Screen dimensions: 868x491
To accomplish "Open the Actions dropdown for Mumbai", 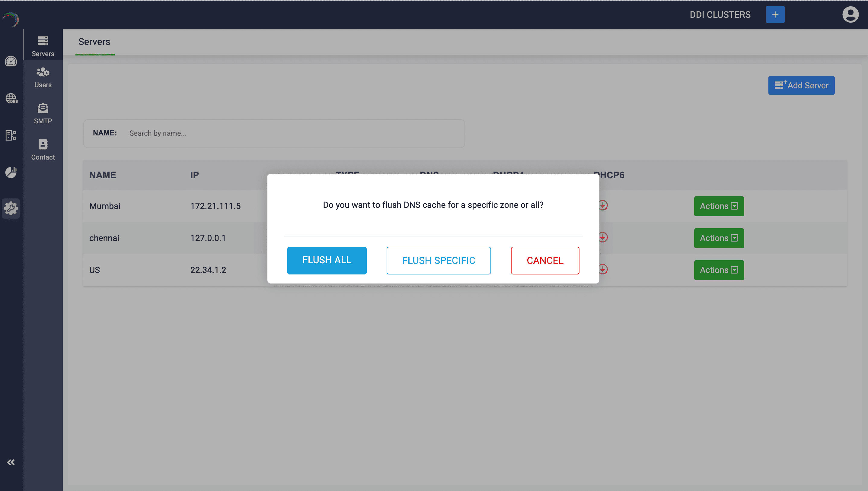I will coord(719,206).
